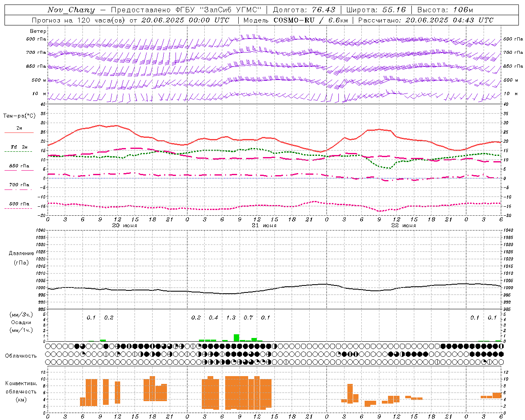525x420 pixels.
Task: Click the Рассчитано: 20.06.2025 04:43 UTC timestamp
Action: click(x=426, y=20)
